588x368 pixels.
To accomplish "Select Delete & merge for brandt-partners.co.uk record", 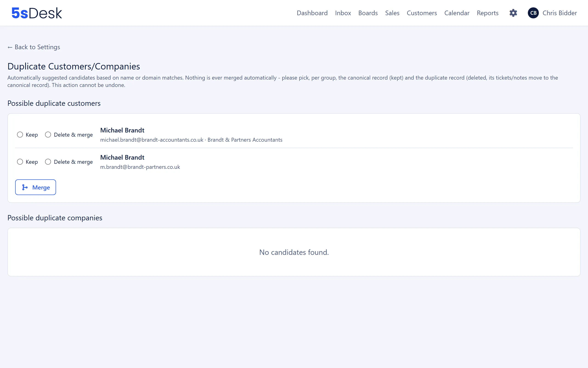I will coord(48,162).
